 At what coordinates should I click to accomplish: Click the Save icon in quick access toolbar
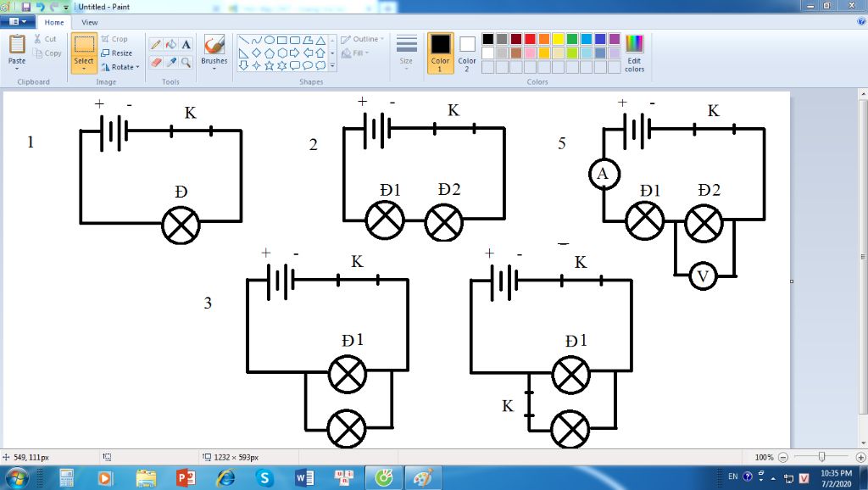(x=26, y=7)
